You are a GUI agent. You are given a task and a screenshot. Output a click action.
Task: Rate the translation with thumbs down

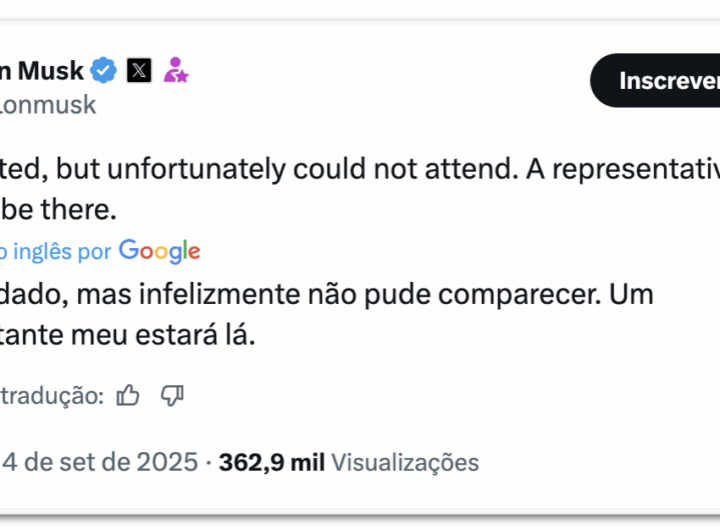[172, 396]
